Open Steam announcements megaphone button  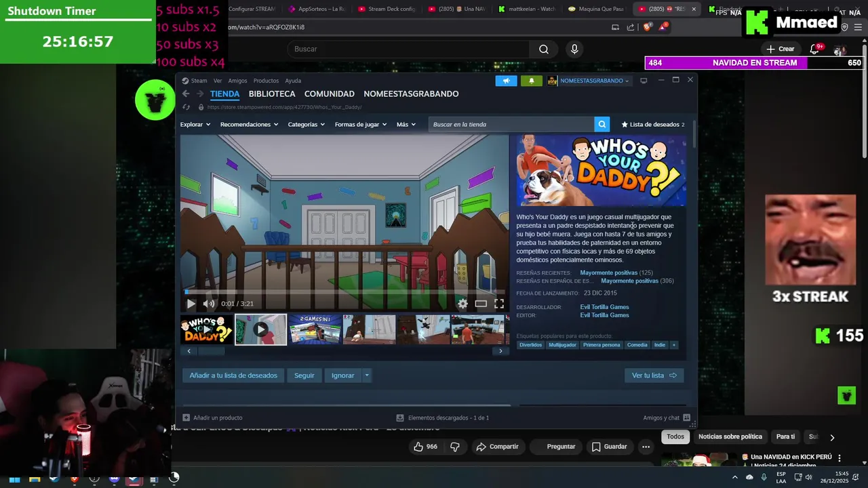(x=506, y=81)
